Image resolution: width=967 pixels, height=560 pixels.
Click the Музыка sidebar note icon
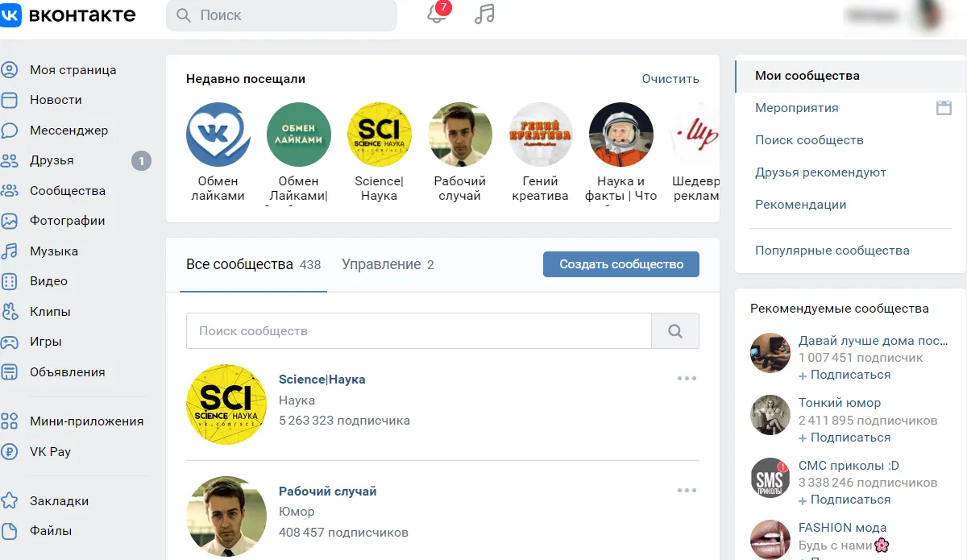(10, 251)
